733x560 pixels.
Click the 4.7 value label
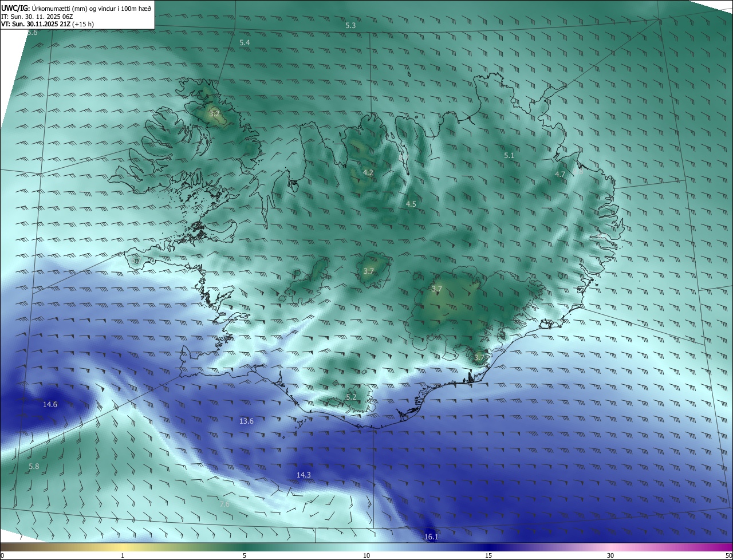[x=560, y=174]
